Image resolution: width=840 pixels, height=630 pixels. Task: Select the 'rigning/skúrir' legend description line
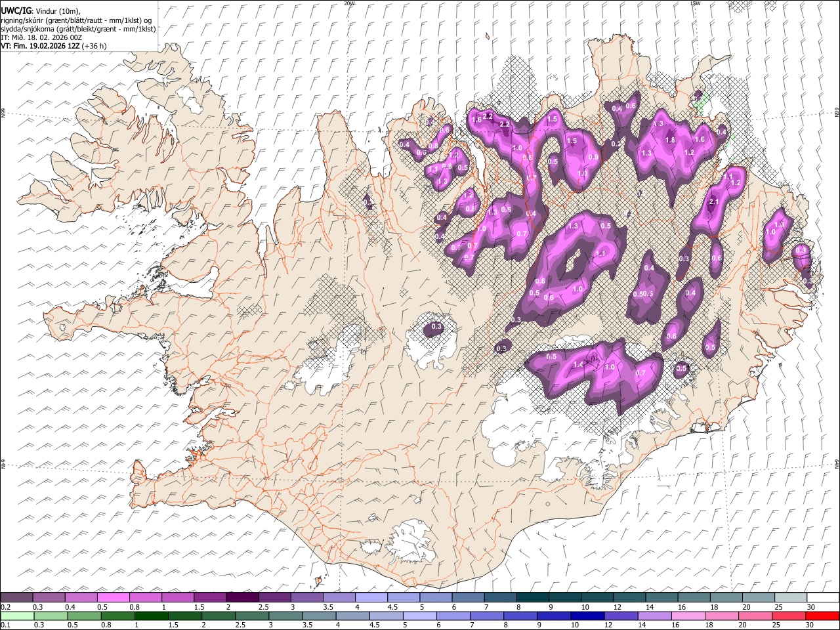tap(76, 20)
